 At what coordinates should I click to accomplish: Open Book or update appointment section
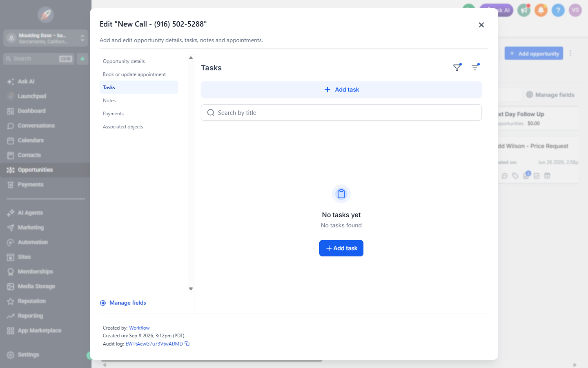(x=139, y=74)
